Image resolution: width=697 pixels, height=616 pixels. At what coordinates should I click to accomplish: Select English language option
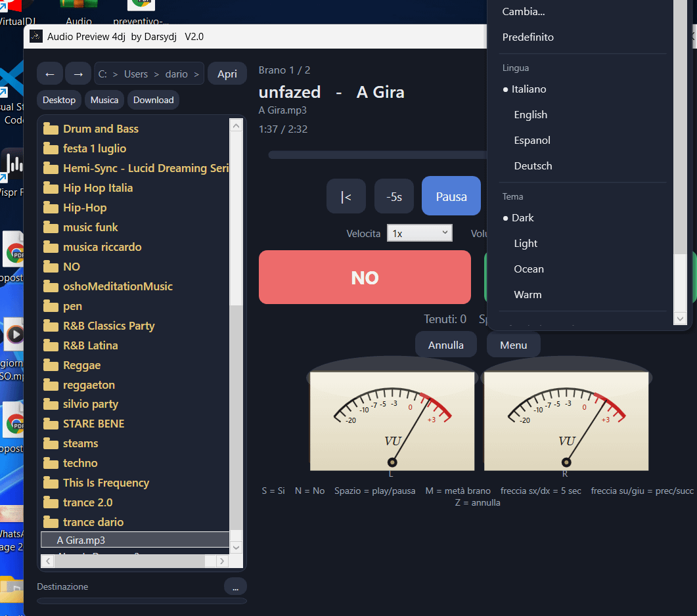tap(530, 115)
